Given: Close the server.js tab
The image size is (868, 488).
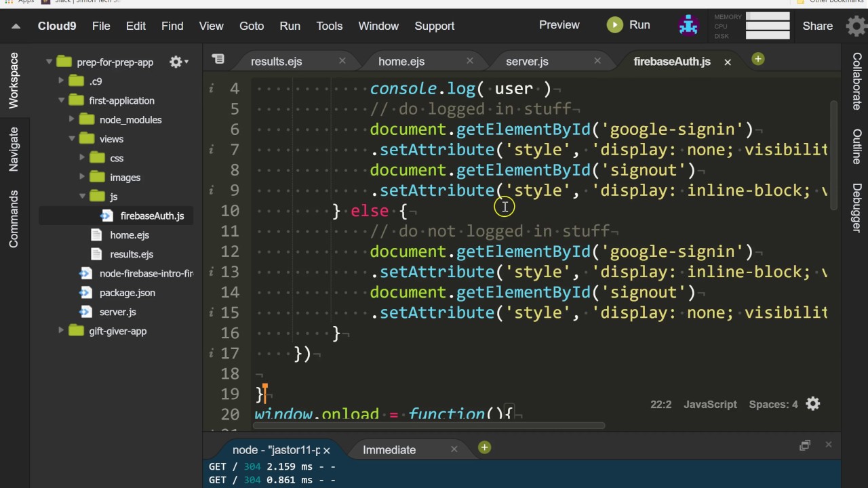Looking at the screenshot, I should coord(597,61).
